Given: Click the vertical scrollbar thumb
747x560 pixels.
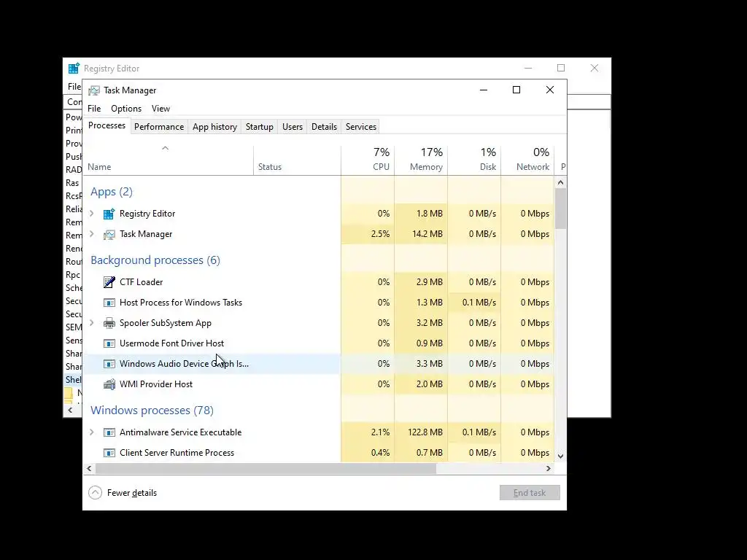Looking at the screenshot, I should [560, 209].
